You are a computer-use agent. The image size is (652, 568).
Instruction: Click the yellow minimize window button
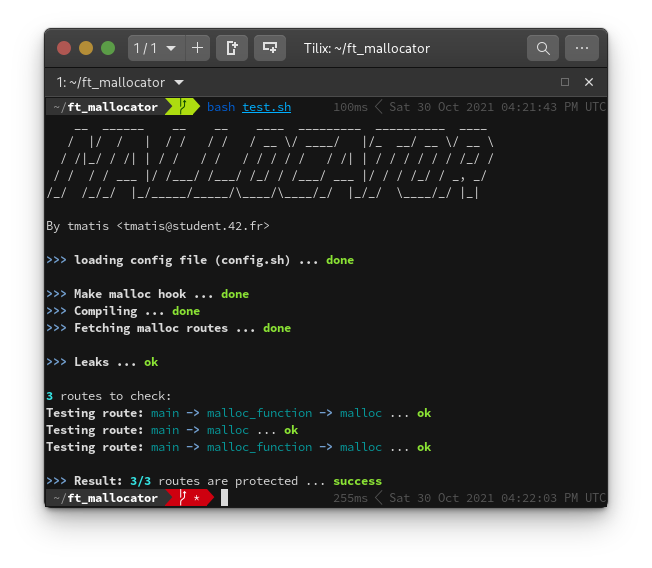coord(86,48)
